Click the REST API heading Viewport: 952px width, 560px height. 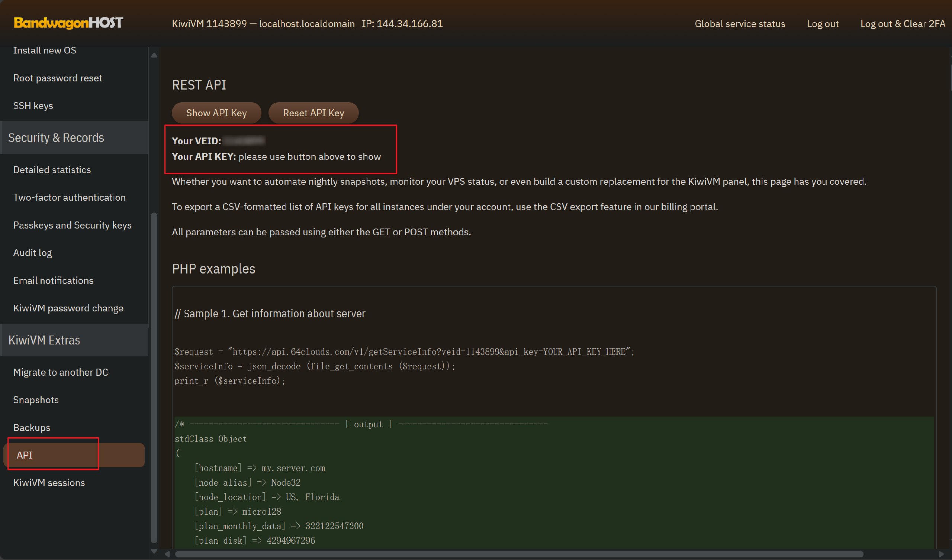tap(199, 85)
